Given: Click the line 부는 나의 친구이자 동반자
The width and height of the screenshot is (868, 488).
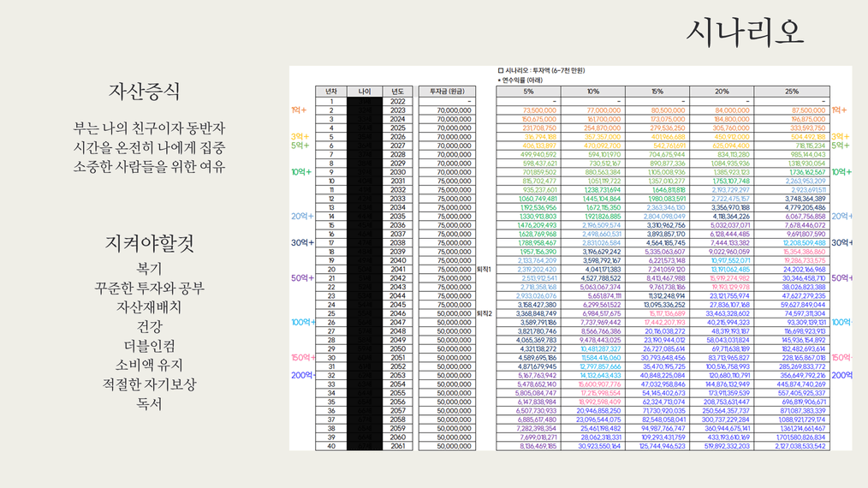Looking at the screenshot, I should tap(150, 128).
